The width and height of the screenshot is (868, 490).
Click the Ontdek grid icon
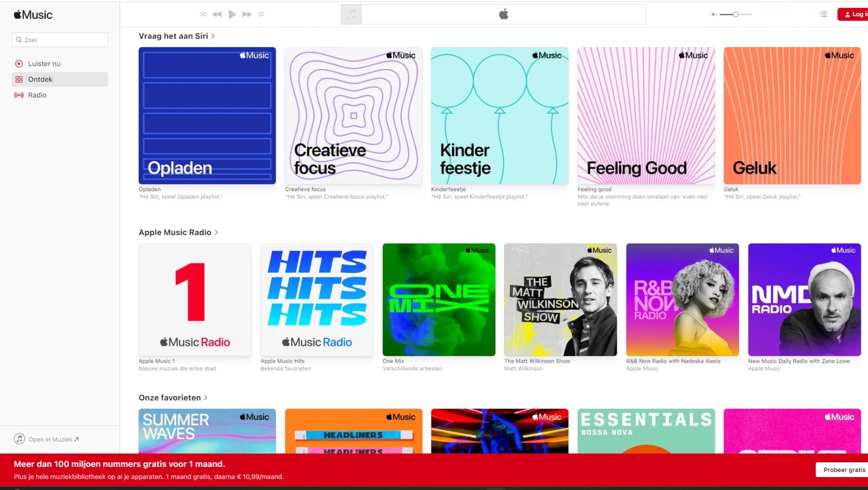click(19, 79)
